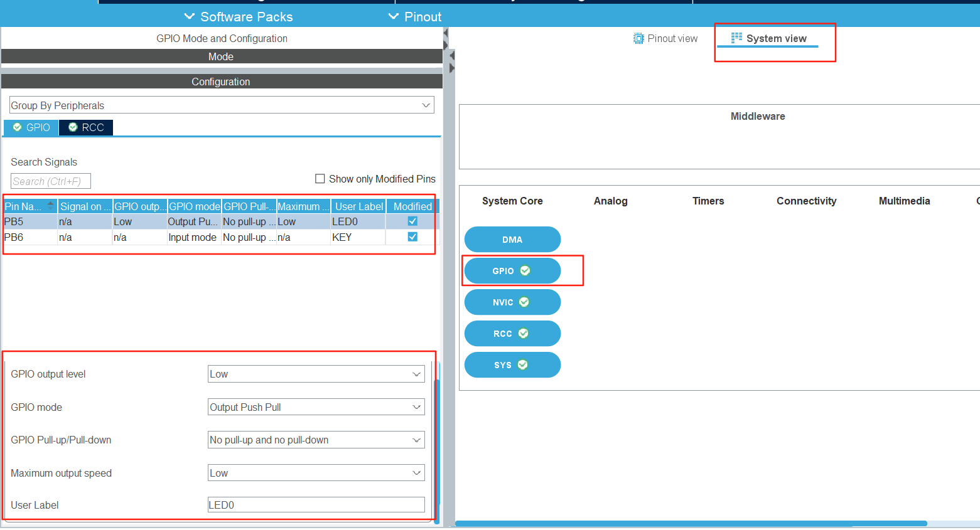Viewport: 980px width, 530px height.
Task: Open GPIO in System Core
Action: click(x=512, y=271)
